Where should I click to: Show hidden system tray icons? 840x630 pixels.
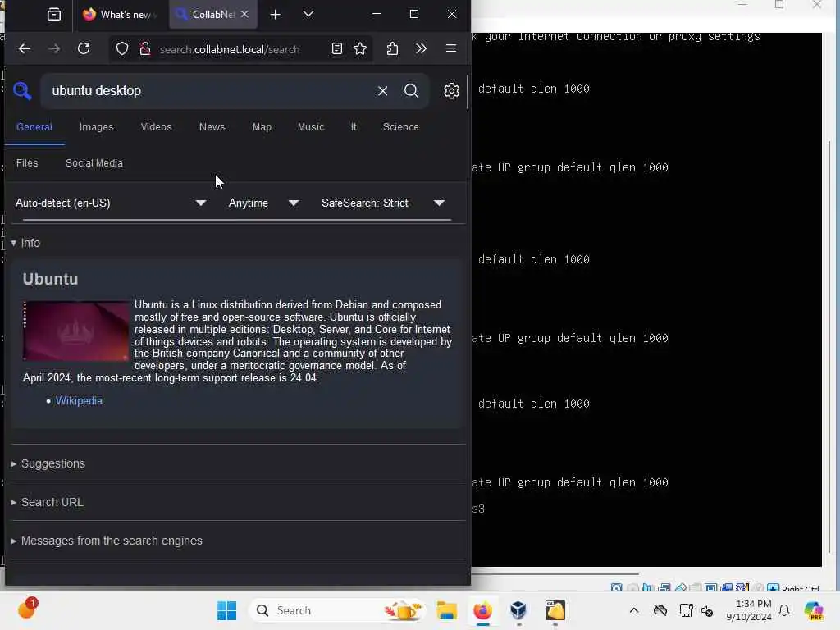[634, 610]
